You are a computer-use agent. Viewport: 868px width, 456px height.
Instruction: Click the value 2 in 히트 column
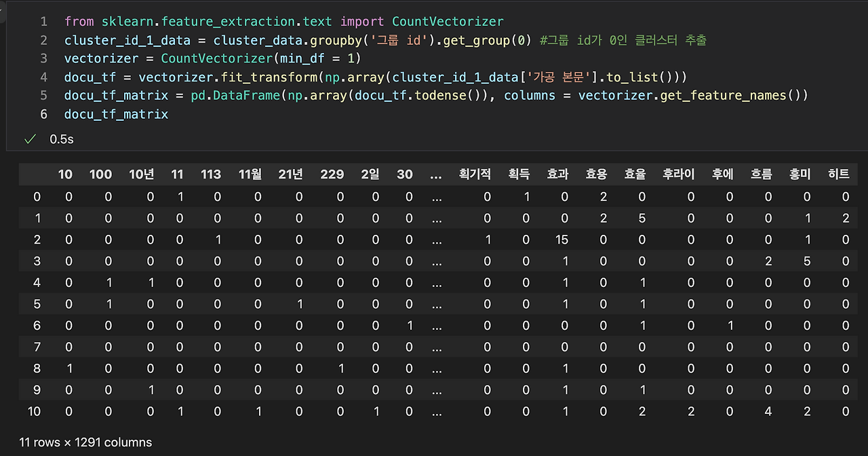(846, 218)
